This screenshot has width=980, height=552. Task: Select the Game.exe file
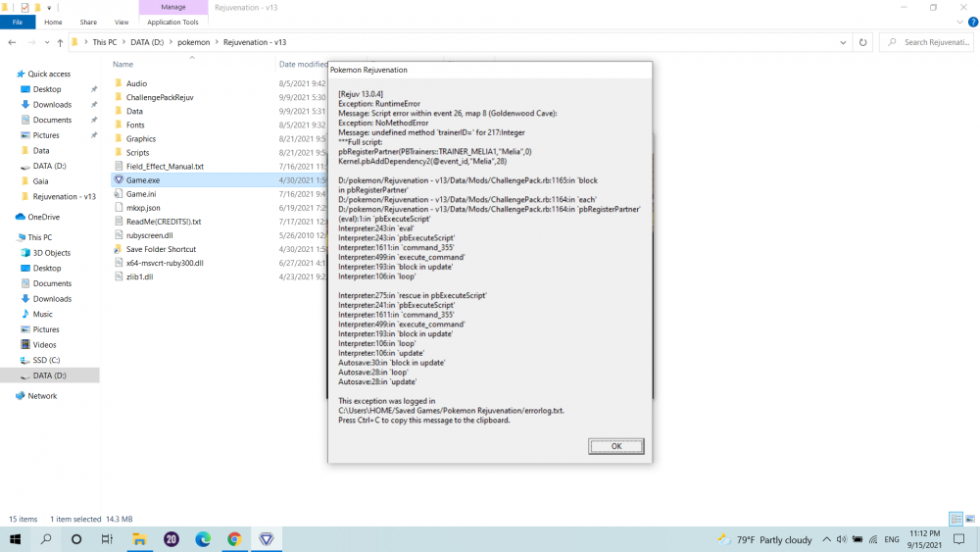coord(142,180)
